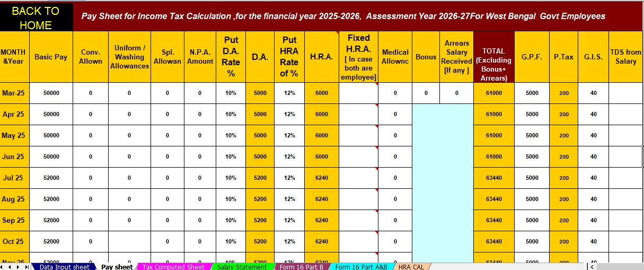Viewport: 644px width, 270px height.
Task: Select HRA rate percent cell for Jun 25
Action: [x=289, y=156]
